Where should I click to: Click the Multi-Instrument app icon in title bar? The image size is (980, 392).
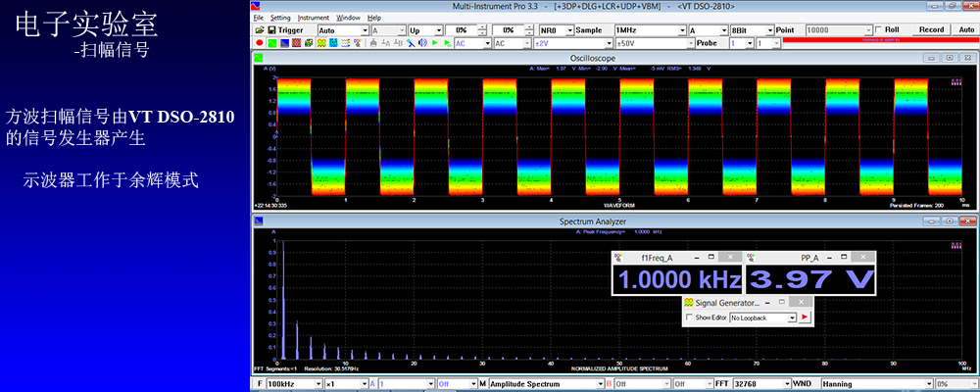(255, 6)
